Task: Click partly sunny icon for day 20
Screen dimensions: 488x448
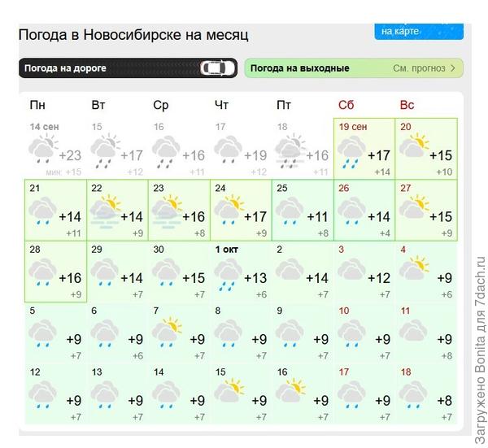Action: (414, 145)
